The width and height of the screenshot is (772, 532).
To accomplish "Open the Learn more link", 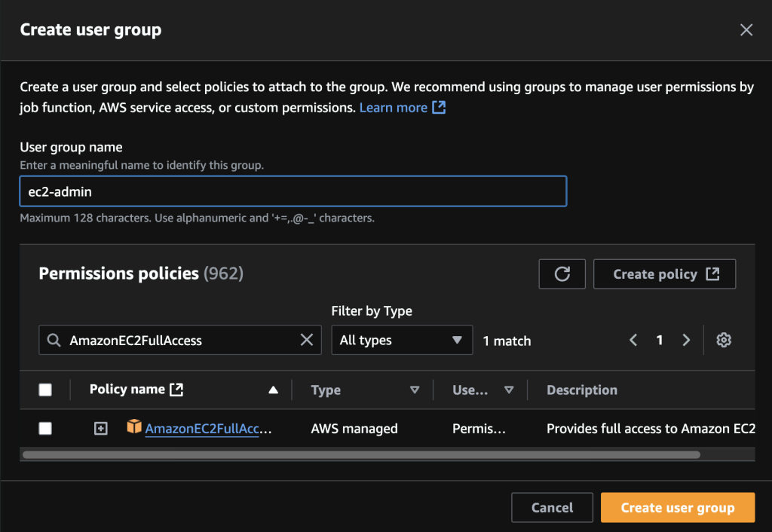I will (x=403, y=107).
